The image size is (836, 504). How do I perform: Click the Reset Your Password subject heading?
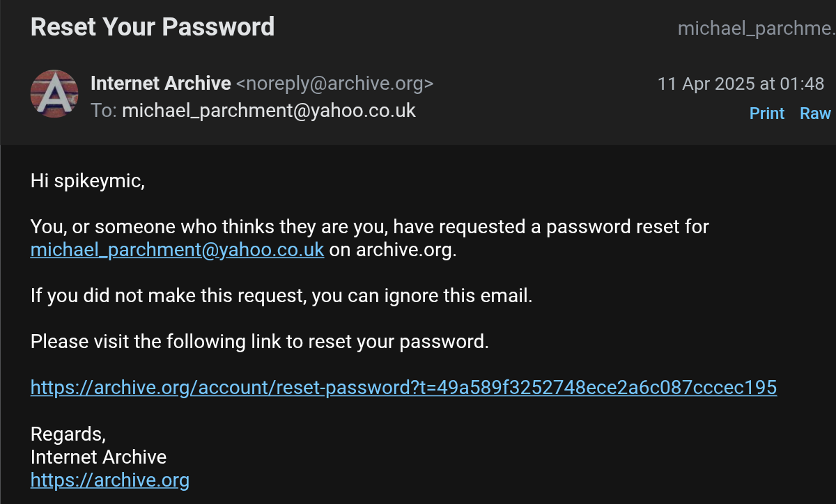coord(153,27)
